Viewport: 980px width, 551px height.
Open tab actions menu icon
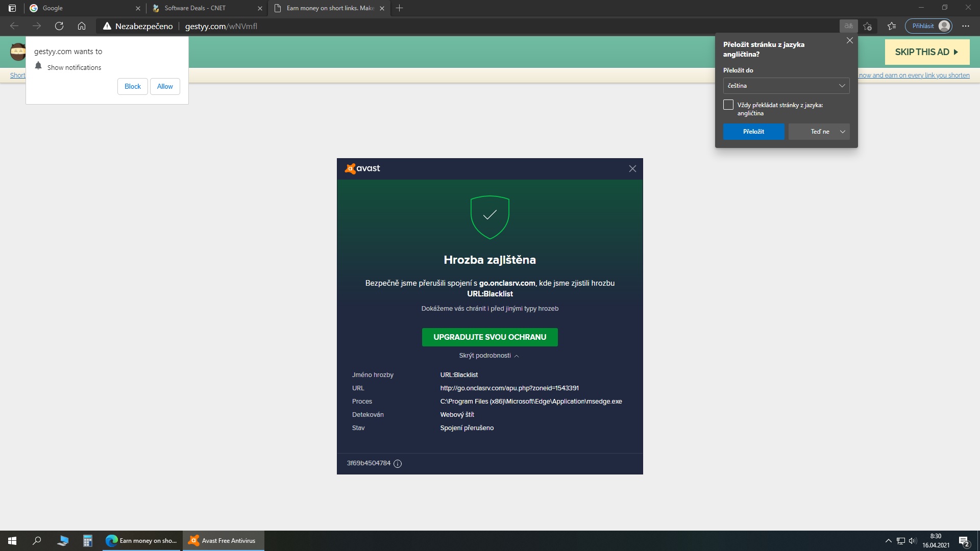pos(12,8)
